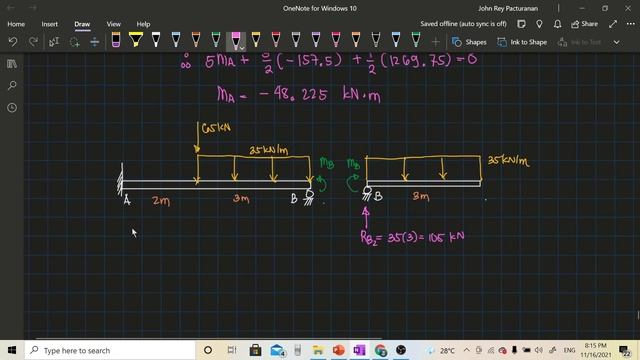
Task: Select the first green pen
Action: pos(216,40)
